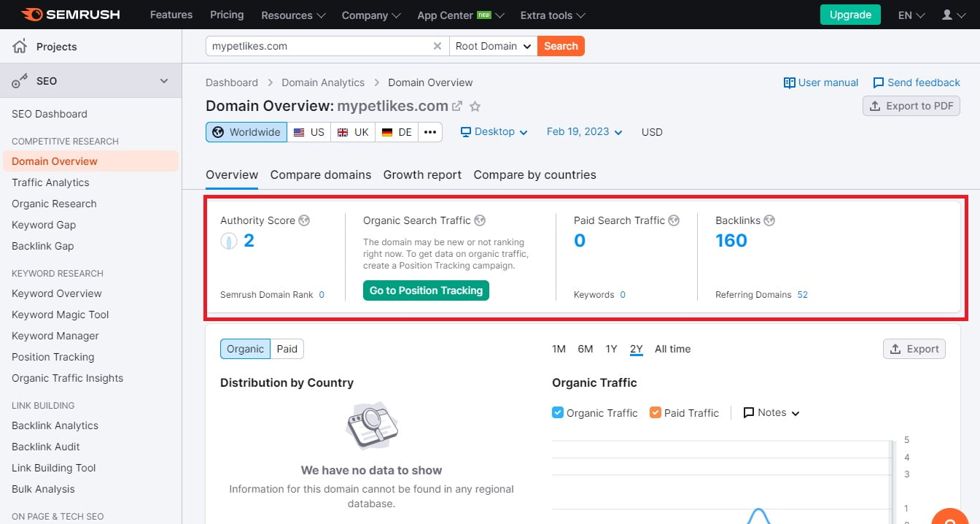This screenshot has height=524, width=980.
Task: Expand the App Center menu
Action: coord(461,15)
